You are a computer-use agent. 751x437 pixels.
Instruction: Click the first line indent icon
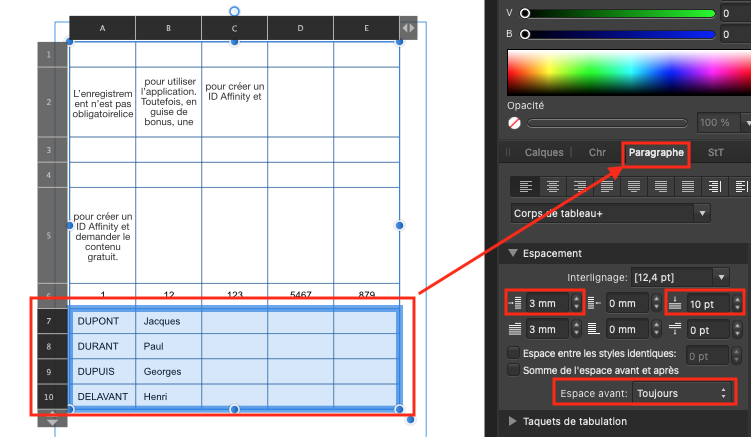pos(594,303)
